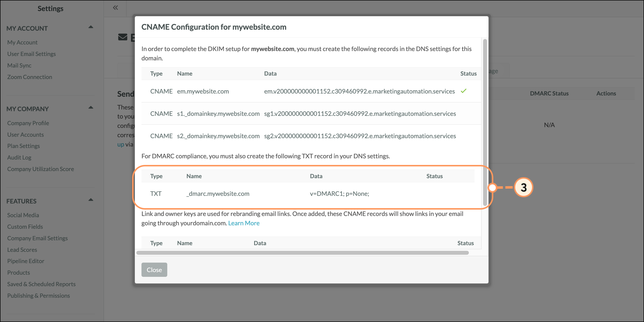Click the dialog's horizontal scrollbar
The width and height of the screenshot is (644, 322).
(x=303, y=253)
